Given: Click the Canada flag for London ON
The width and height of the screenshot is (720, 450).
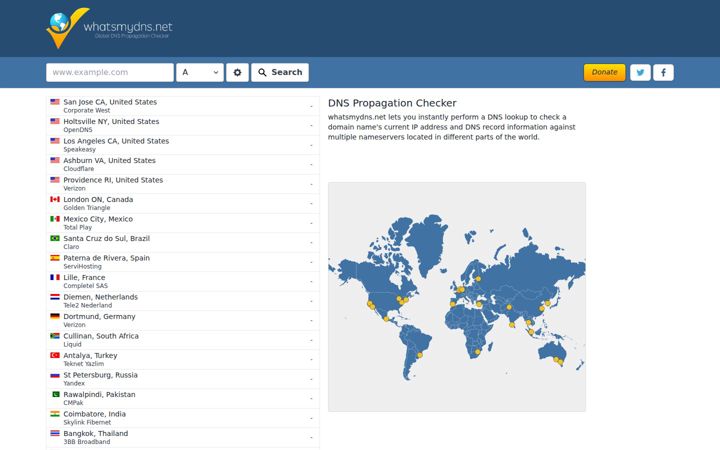Looking at the screenshot, I should pyautogui.click(x=55, y=199).
